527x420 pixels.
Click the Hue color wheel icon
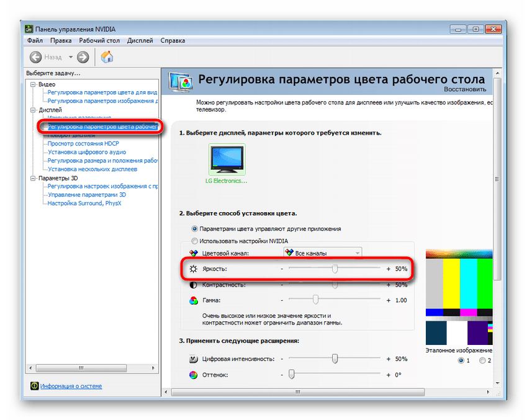(x=193, y=375)
